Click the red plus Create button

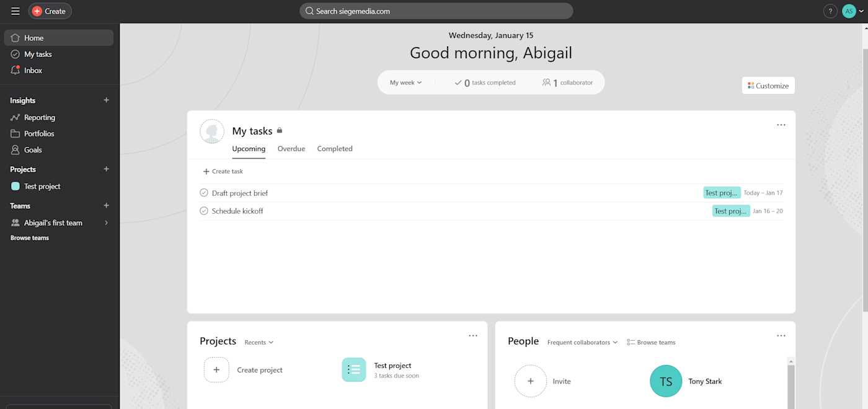click(50, 11)
